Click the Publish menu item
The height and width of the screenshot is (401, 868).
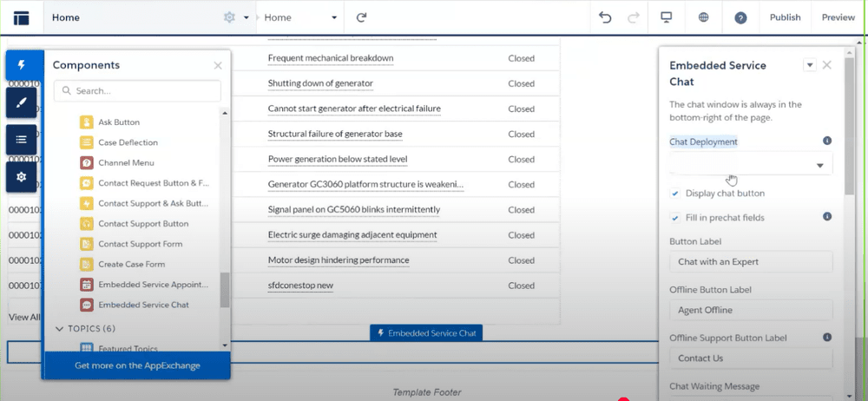pyautogui.click(x=785, y=17)
